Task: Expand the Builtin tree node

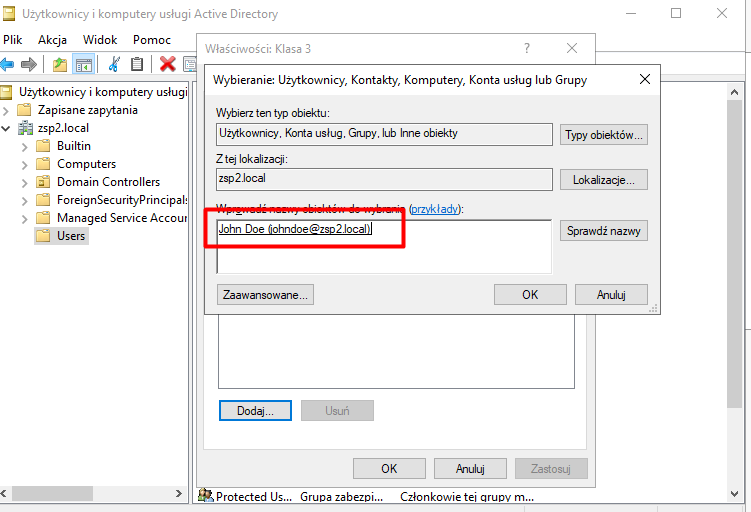Action: click(24, 146)
